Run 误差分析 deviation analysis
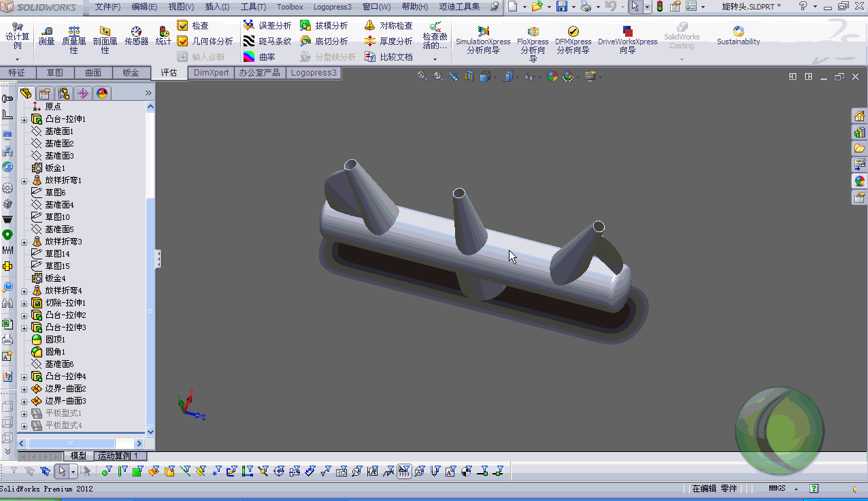868x501 pixels. coord(267,25)
